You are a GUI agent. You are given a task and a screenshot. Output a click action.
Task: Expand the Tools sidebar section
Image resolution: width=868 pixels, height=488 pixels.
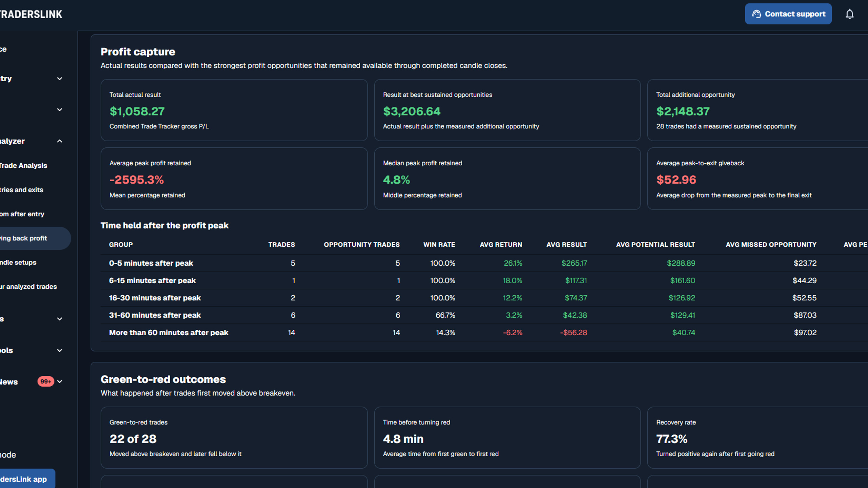coord(59,350)
